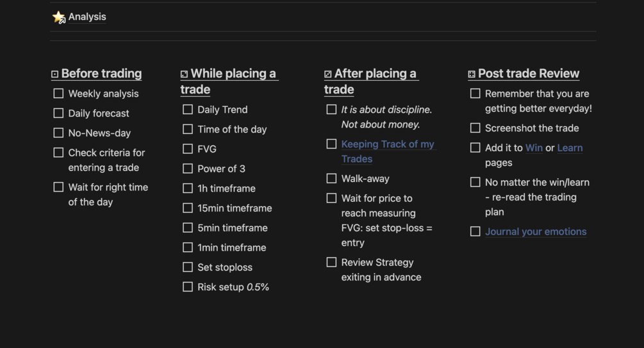Click the icon beside While placing a trade
The width and height of the screenshot is (644, 348).
[185, 74]
